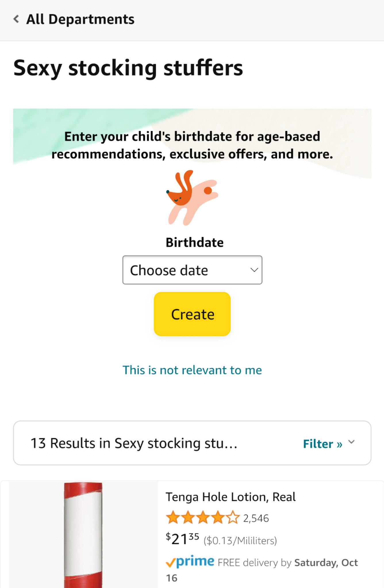Viewport: 384px width, 588px height.
Task: Click the star rating of the Tenga product
Action: (201, 517)
